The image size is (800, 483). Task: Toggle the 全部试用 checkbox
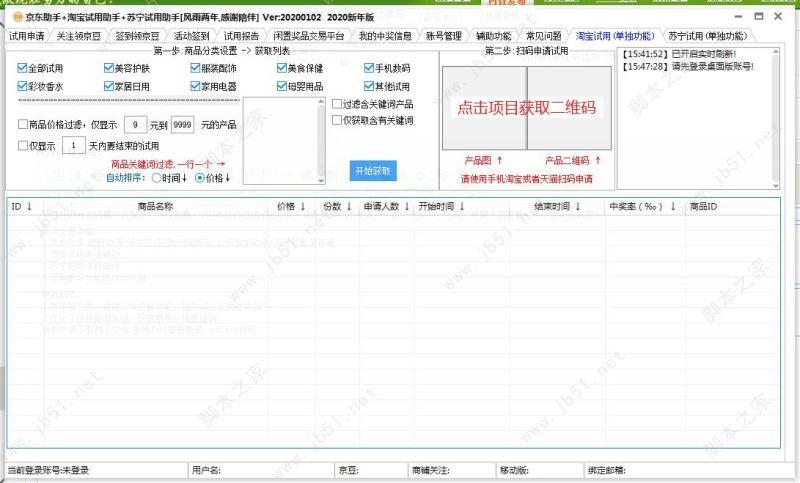[x=22, y=68]
